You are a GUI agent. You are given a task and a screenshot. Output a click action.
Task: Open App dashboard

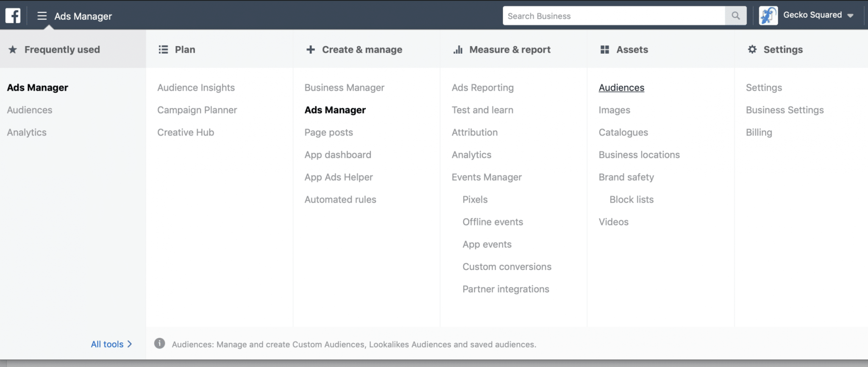click(338, 155)
